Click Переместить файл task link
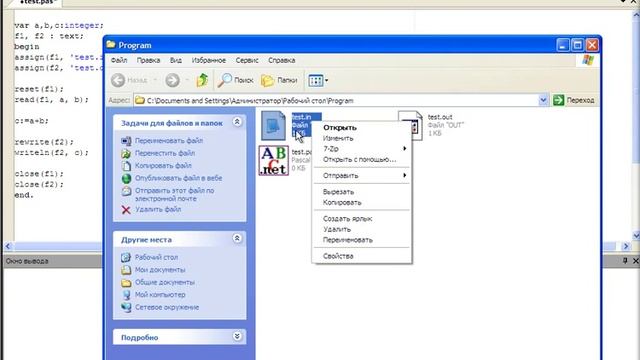640x360 pixels. point(165,153)
